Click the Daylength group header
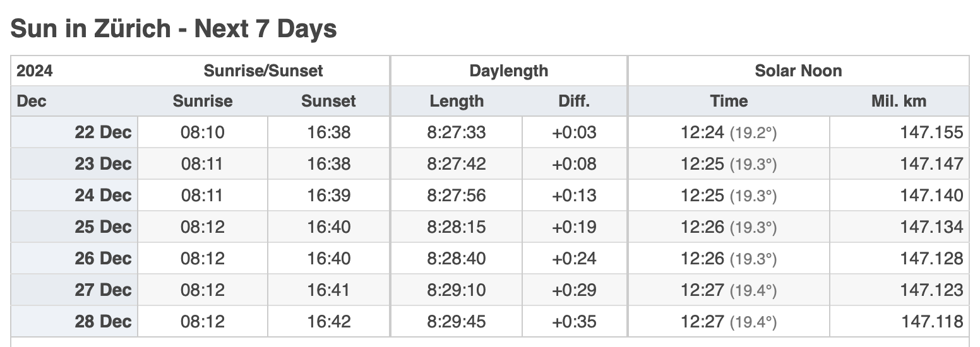This screenshot has width=980, height=347. [509, 71]
